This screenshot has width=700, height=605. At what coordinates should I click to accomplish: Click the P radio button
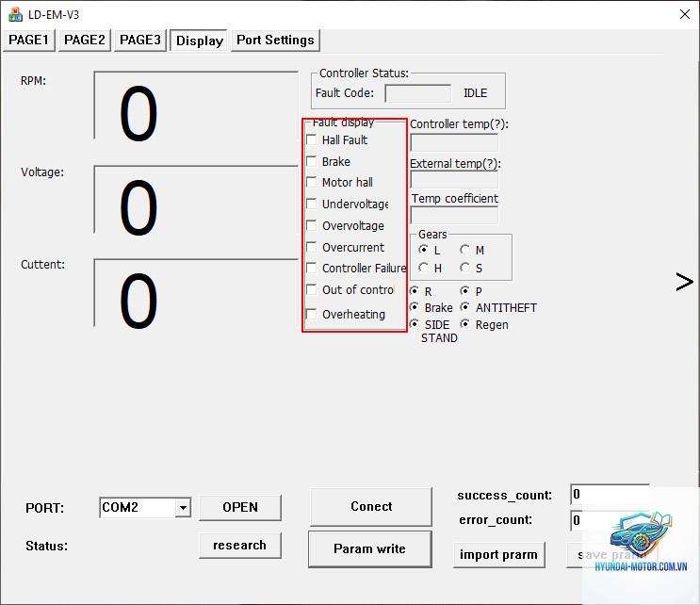[x=464, y=291]
